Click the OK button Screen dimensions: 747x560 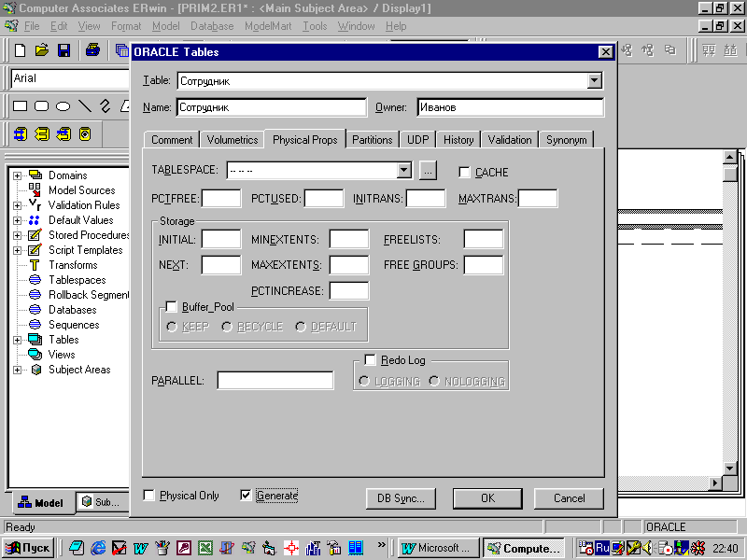click(487, 498)
